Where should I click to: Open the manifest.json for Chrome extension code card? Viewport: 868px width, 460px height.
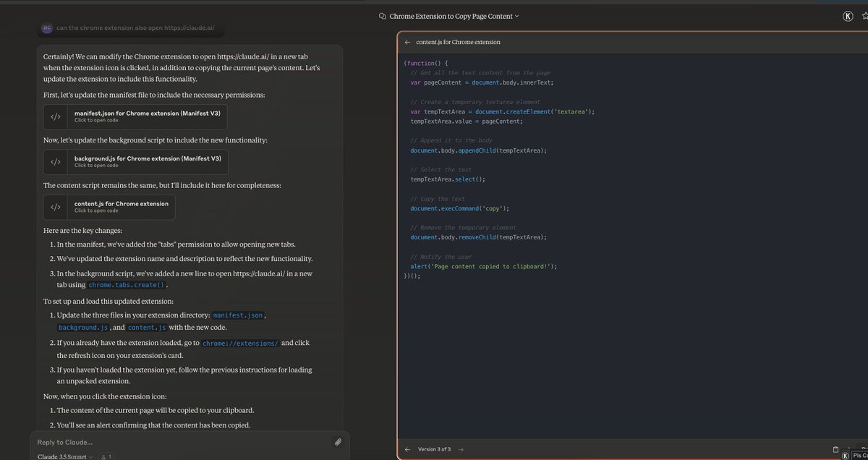(x=135, y=116)
